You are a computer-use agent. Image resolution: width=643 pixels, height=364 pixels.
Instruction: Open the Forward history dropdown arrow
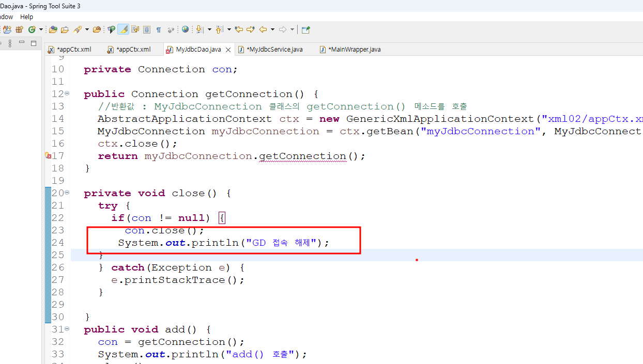coord(292,29)
